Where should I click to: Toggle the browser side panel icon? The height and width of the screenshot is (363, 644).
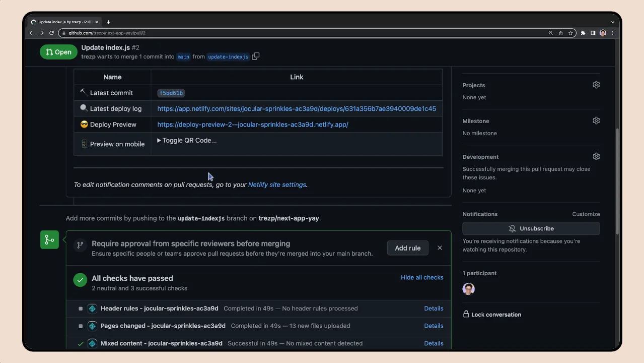pos(593,33)
